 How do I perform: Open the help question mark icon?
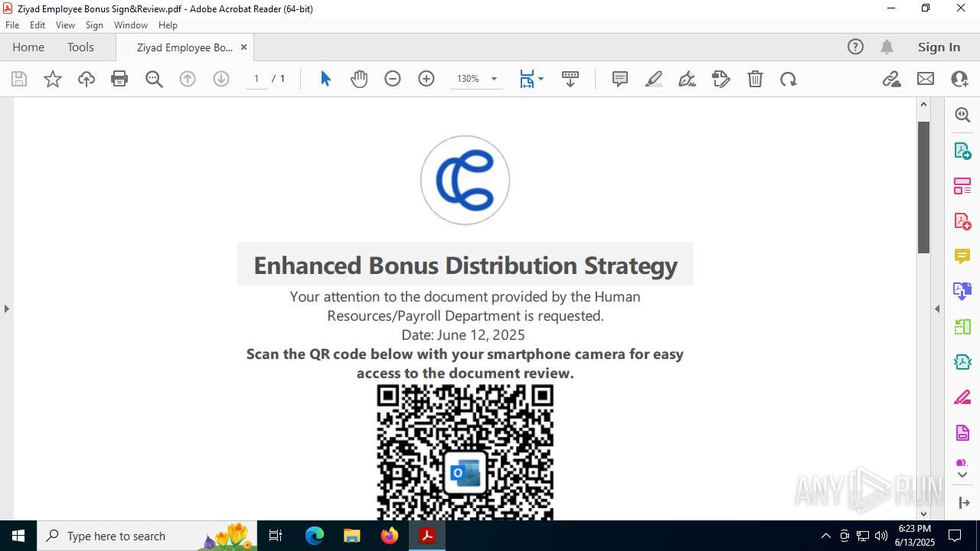click(855, 47)
